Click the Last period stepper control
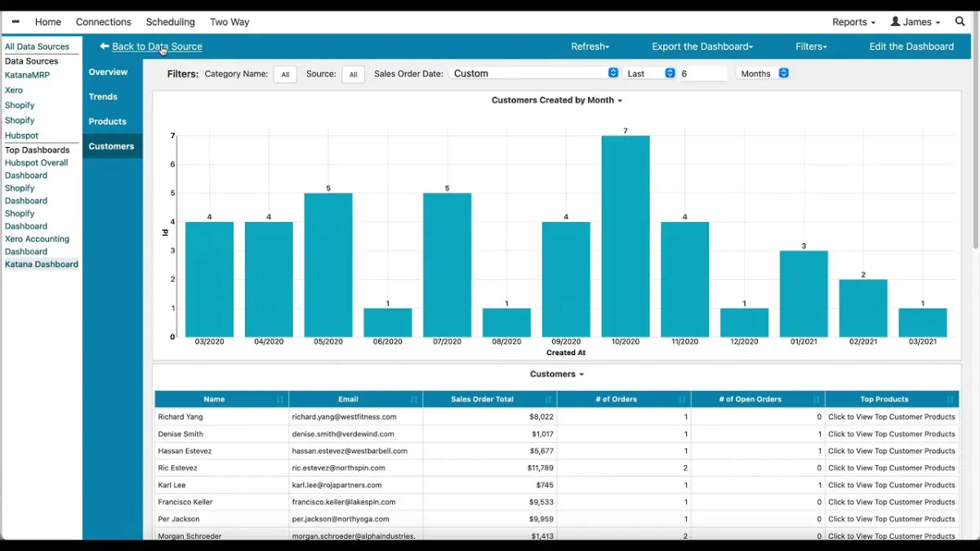Screen dimensions: 980x551 coord(670,73)
